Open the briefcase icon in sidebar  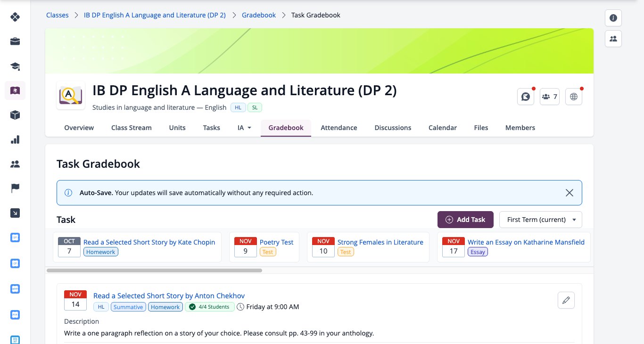pos(15,41)
